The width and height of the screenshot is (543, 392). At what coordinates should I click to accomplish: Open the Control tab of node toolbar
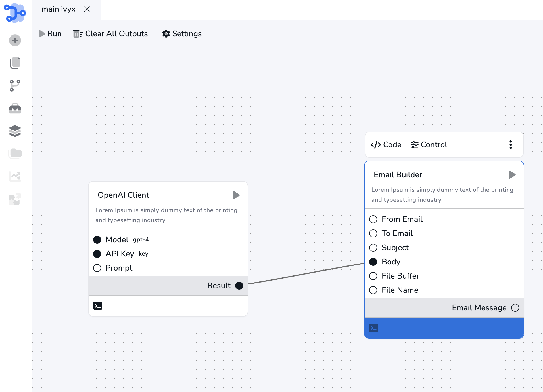(x=429, y=145)
